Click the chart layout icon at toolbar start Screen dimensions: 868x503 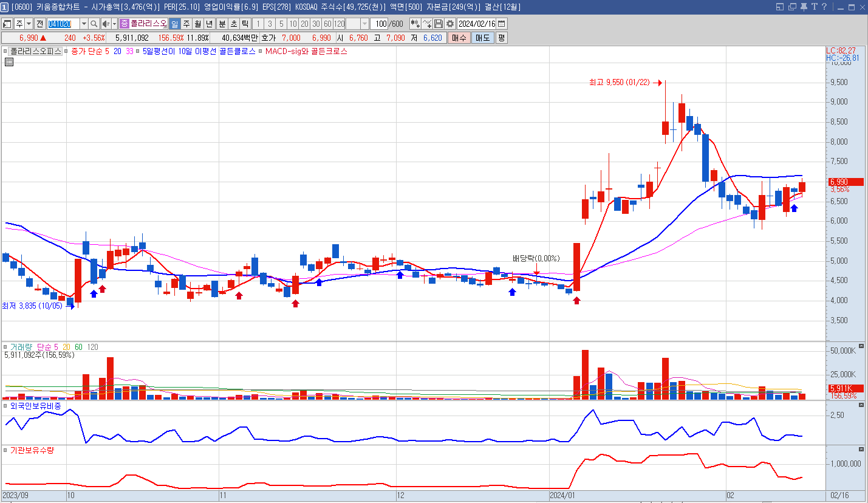tap(7, 24)
